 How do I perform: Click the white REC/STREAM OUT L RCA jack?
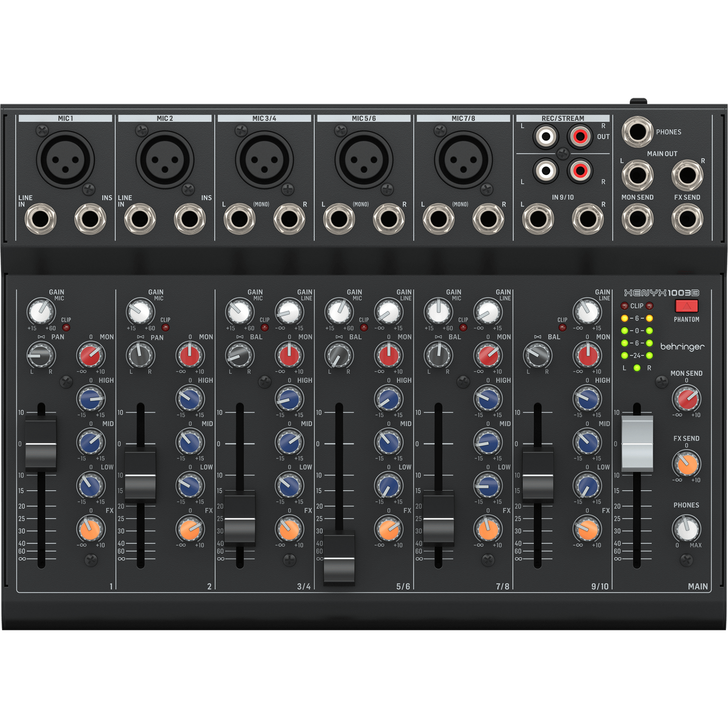point(546,136)
